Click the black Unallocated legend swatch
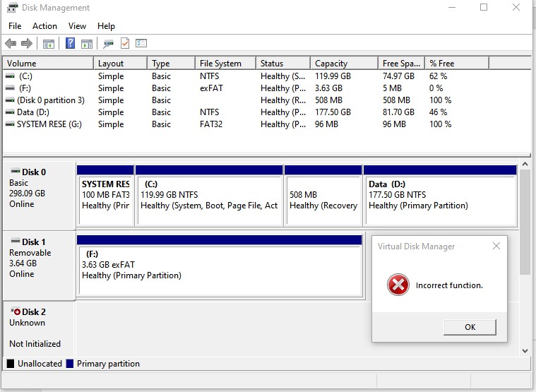The image size is (536, 392). pos(11,364)
